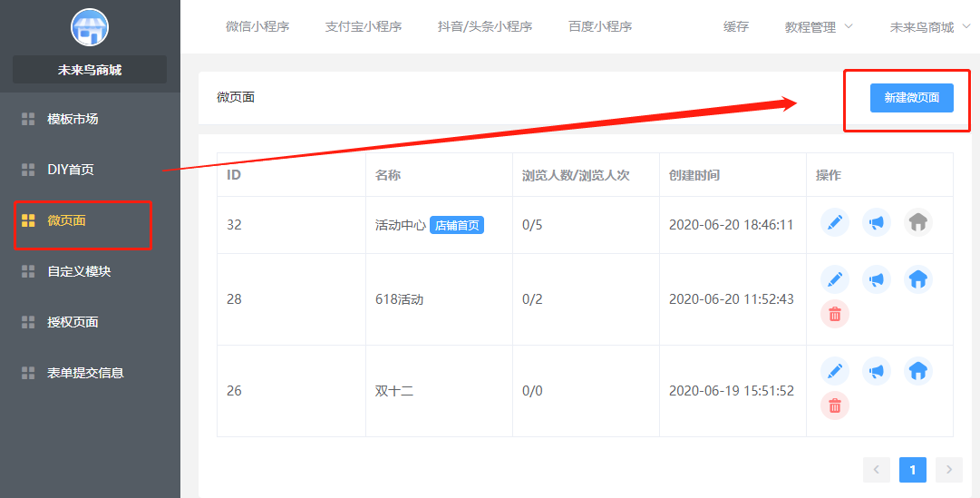Go to next page with right chevron

point(948,469)
